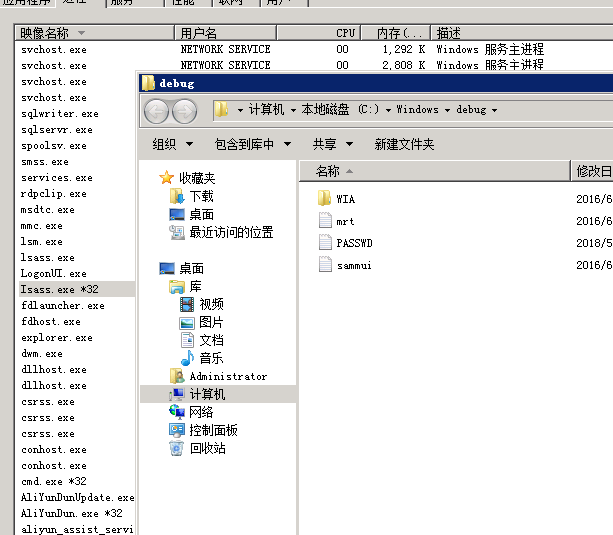The image size is (613, 535).
Task: Click the 映像名称 column sort arrow
Action: pyautogui.click(x=81, y=33)
